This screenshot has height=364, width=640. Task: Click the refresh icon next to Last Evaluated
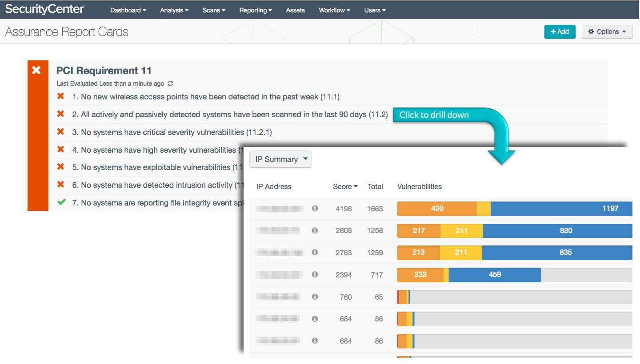click(x=170, y=83)
